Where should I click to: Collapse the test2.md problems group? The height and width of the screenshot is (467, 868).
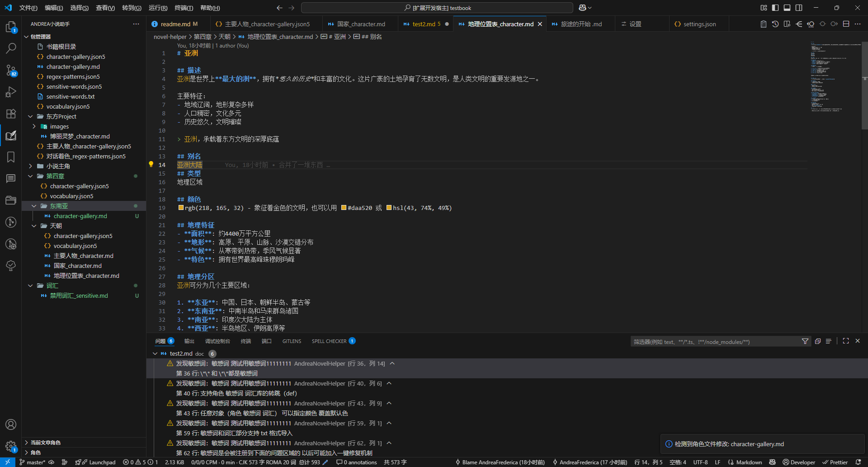coord(155,353)
